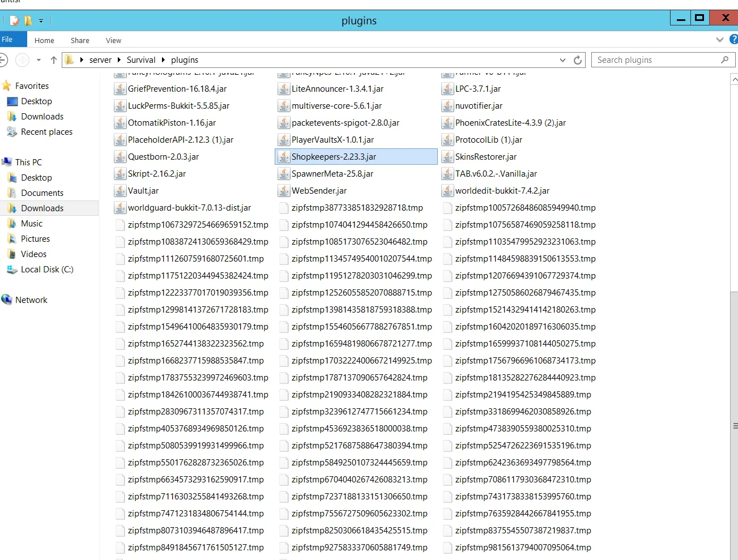
Task: Select the PlayerVaultsX-1.0.1.jar icon
Action: pyautogui.click(x=284, y=140)
